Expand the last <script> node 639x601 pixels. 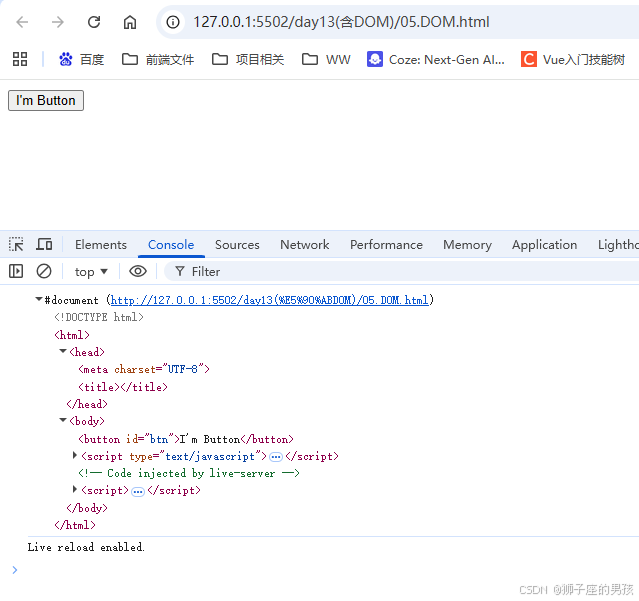tap(75, 489)
